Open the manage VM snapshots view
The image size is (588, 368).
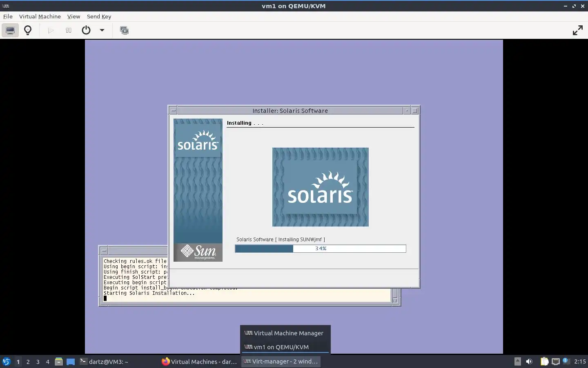coord(124,30)
